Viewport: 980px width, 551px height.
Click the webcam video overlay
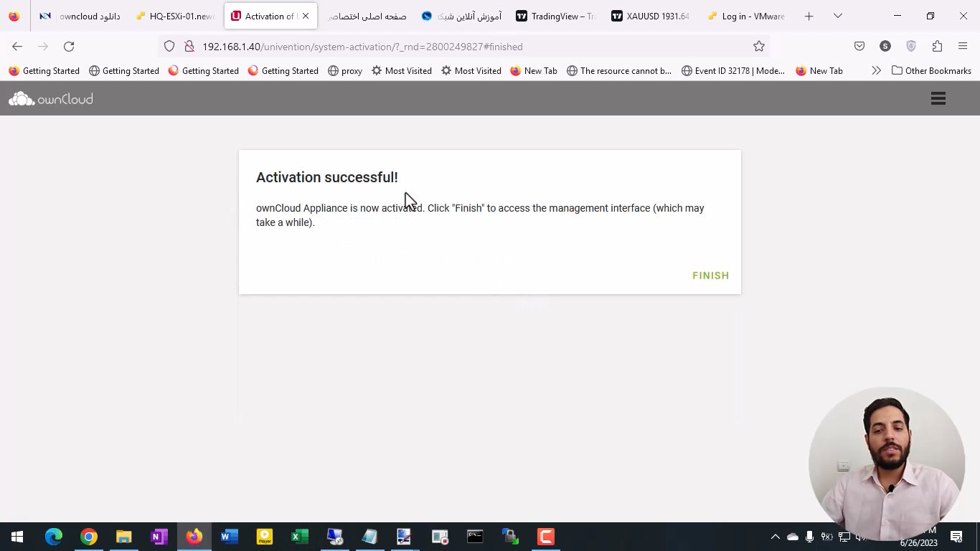click(x=887, y=465)
